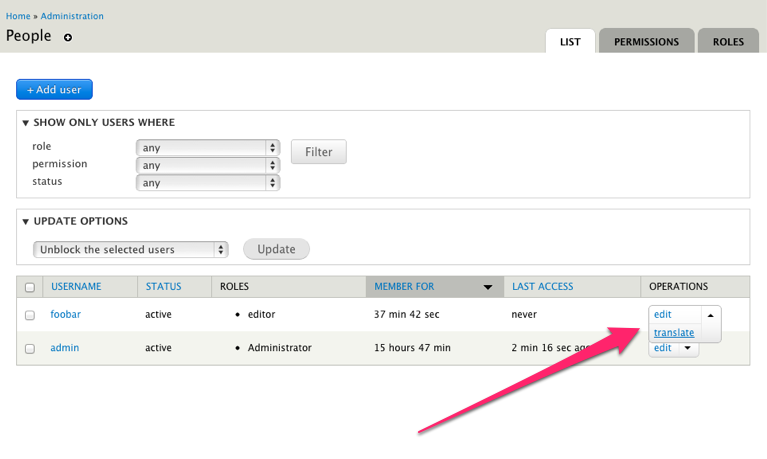Open the status filter dropdown
Screen dimensions: 767x459
tap(208, 183)
